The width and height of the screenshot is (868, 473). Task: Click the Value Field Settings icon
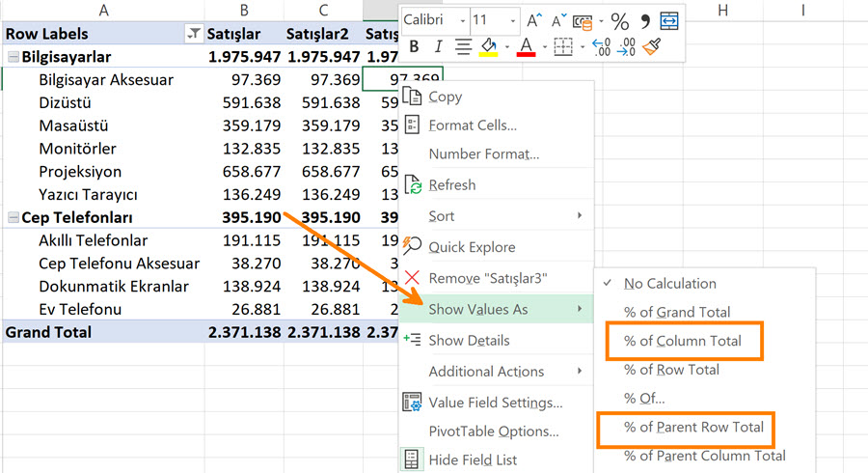click(x=412, y=403)
